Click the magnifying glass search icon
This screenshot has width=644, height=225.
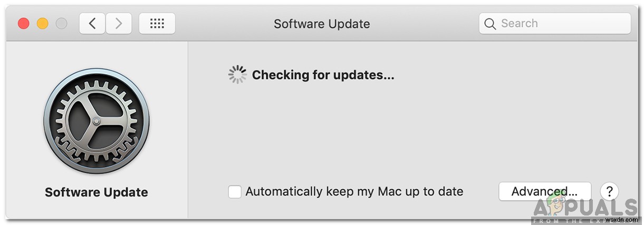coord(490,24)
